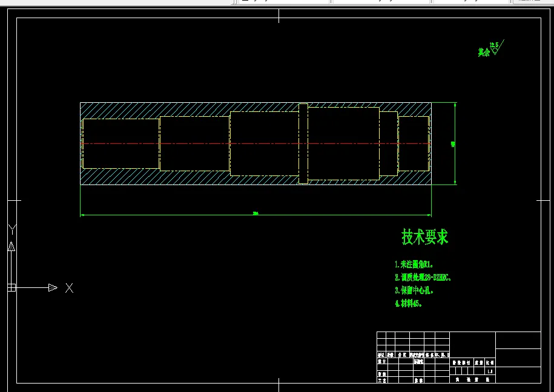554x392 pixels.
Task: Select note line 3.保留中心孔
Action: click(414, 290)
